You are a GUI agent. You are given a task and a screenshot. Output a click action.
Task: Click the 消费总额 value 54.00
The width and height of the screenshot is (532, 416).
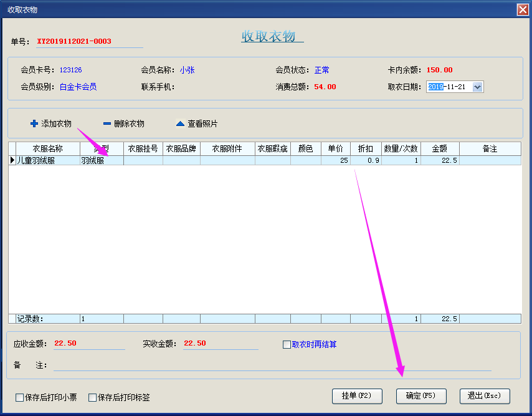[x=325, y=87]
